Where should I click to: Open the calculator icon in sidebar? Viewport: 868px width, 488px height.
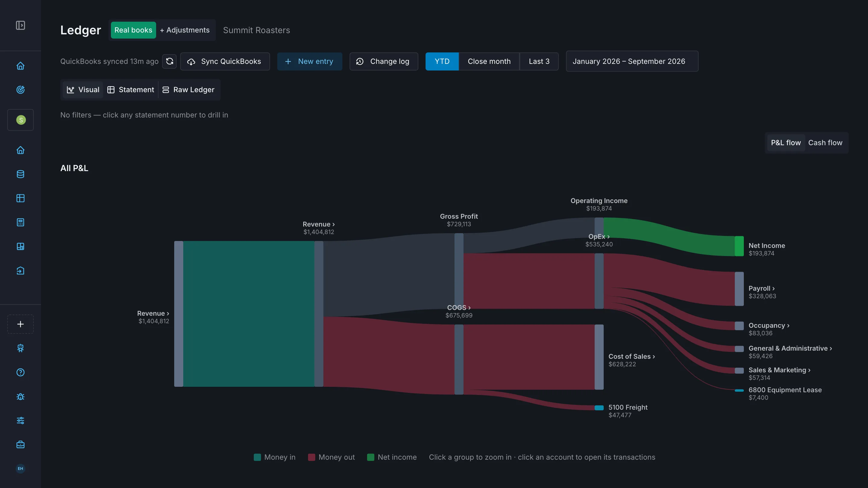pos(20,222)
